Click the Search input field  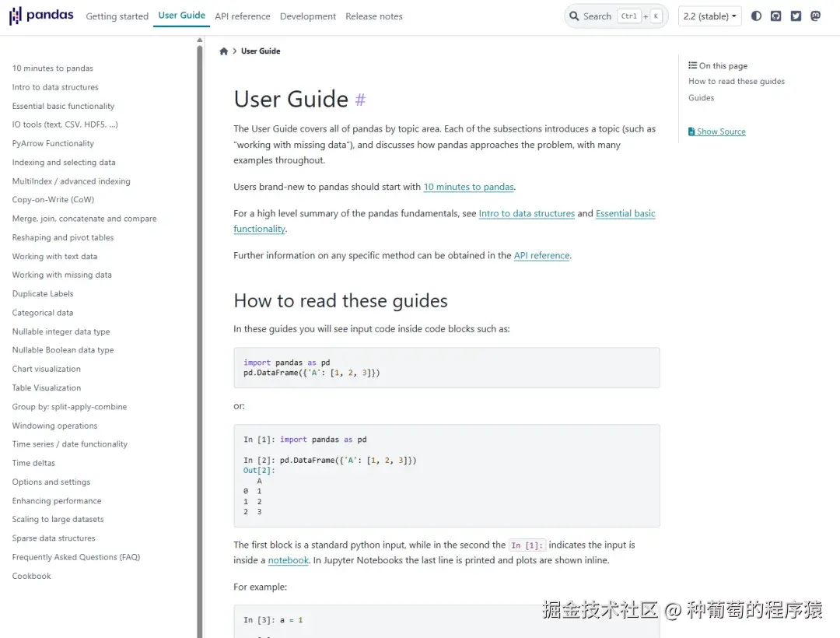click(616, 16)
